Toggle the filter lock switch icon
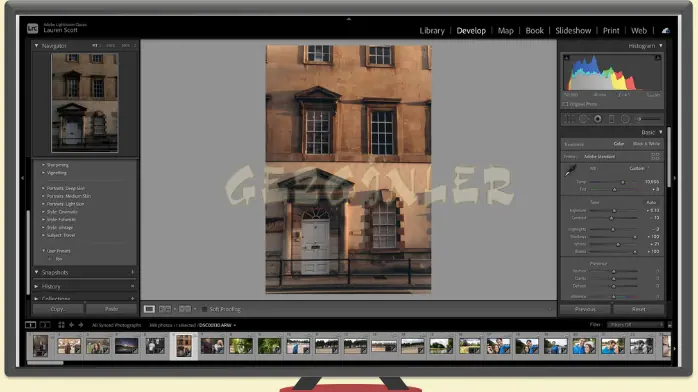 pos(670,325)
